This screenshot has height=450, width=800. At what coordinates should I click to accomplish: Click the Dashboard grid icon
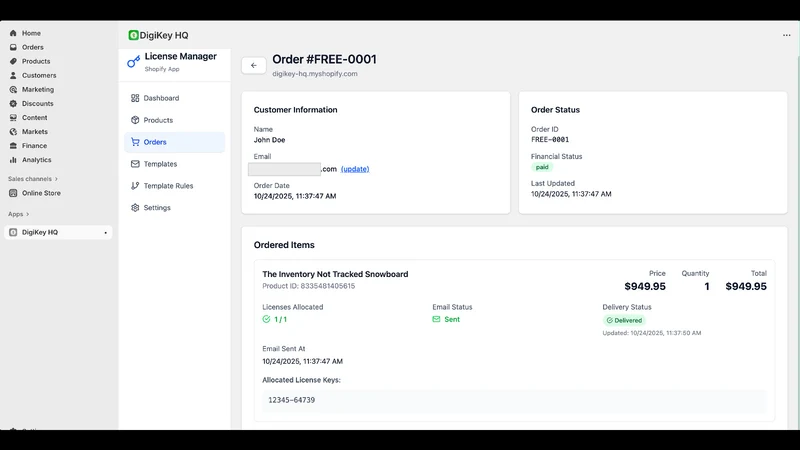click(x=135, y=98)
